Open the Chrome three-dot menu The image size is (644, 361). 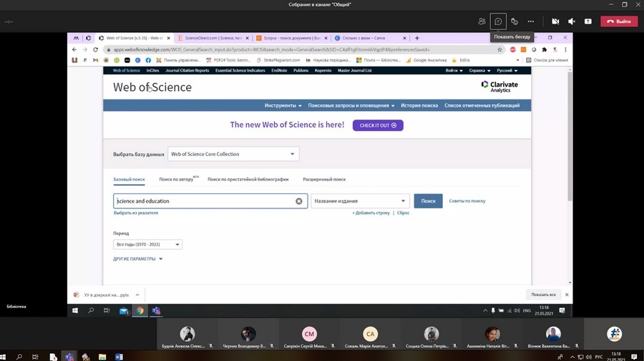(565, 49)
